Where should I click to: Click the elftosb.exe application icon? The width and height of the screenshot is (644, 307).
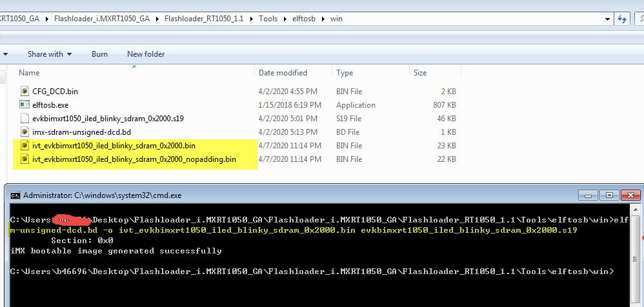(25, 104)
